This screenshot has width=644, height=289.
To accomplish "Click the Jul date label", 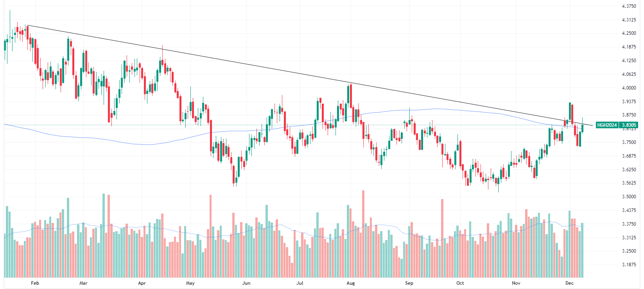I will point(300,283).
